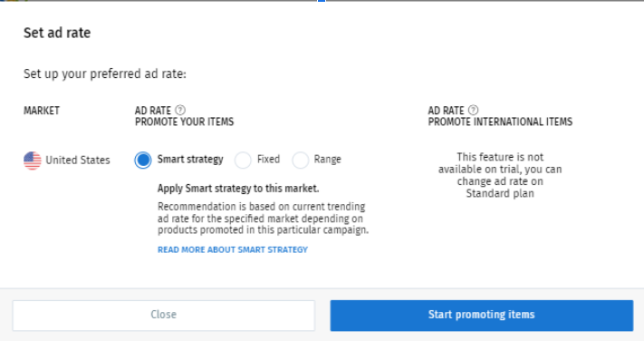Click "Apply Smart strategy to this market" heading
Image resolution: width=644 pixels, height=341 pixels.
(238, 189)
